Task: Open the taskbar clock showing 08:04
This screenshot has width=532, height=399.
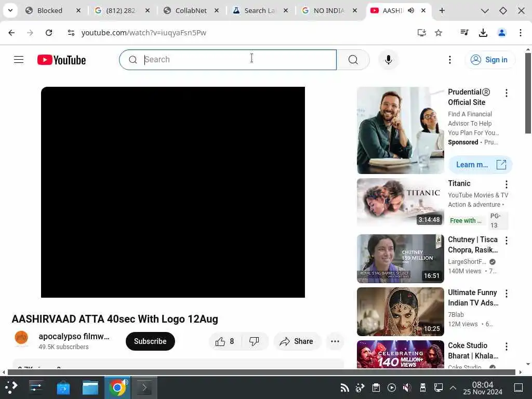Action: pos(483,388)
